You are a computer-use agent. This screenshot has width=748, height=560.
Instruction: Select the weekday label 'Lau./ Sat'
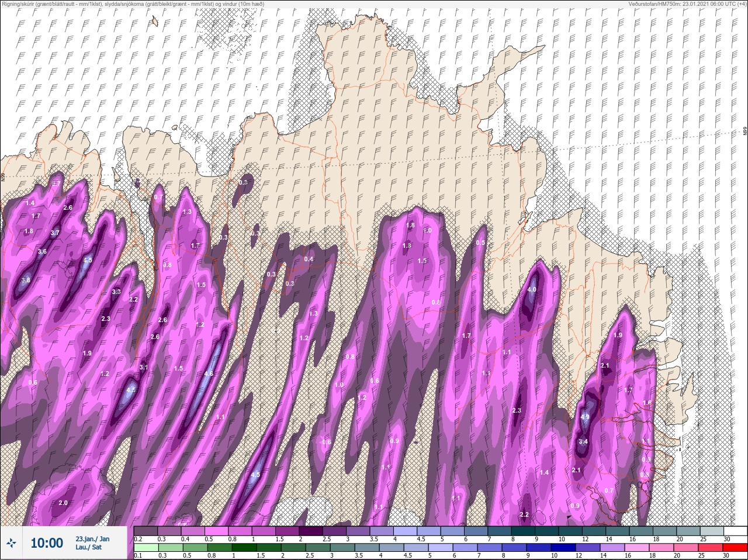[88, 547]
